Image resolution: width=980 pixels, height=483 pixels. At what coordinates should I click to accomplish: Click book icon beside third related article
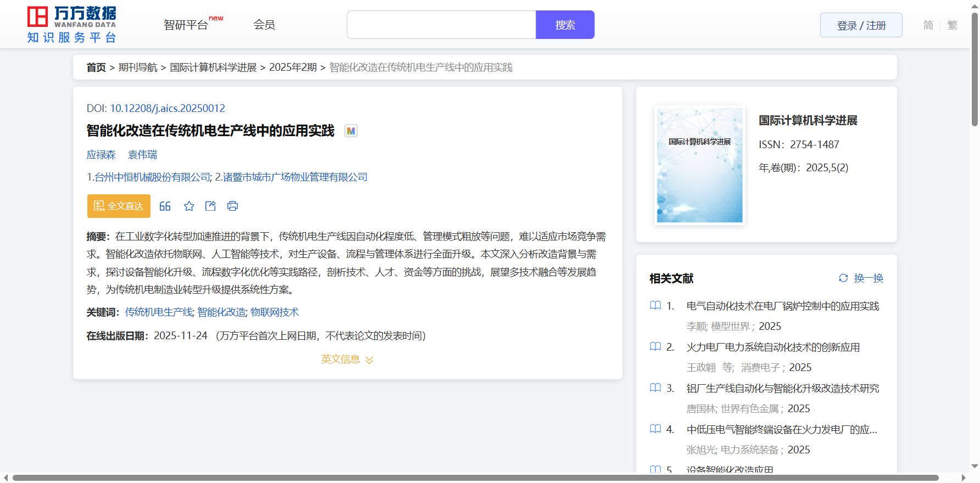point(655,388)
